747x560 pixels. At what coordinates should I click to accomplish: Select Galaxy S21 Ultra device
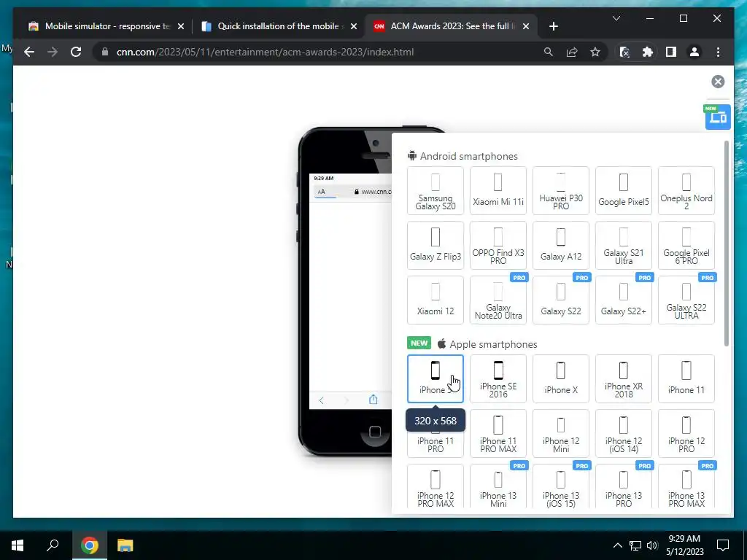coord(624,246)
